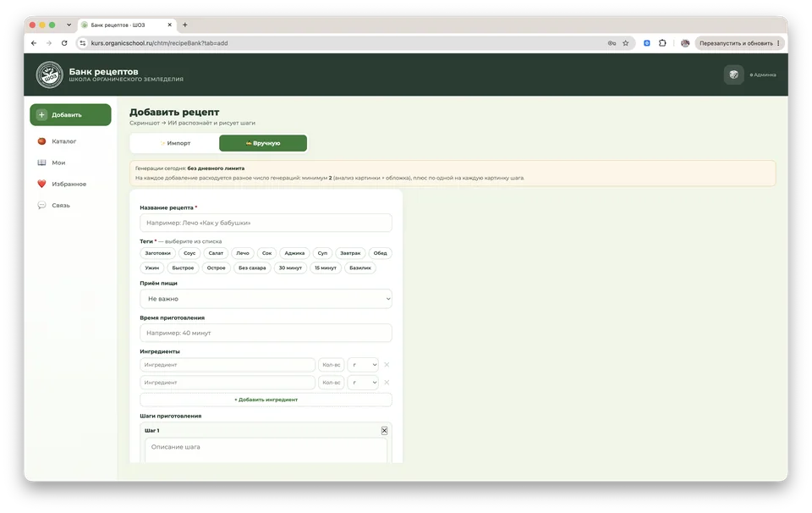View site information icon beside the URL
This screenshot has width=812, height=513.
click(x=82, y=43)
